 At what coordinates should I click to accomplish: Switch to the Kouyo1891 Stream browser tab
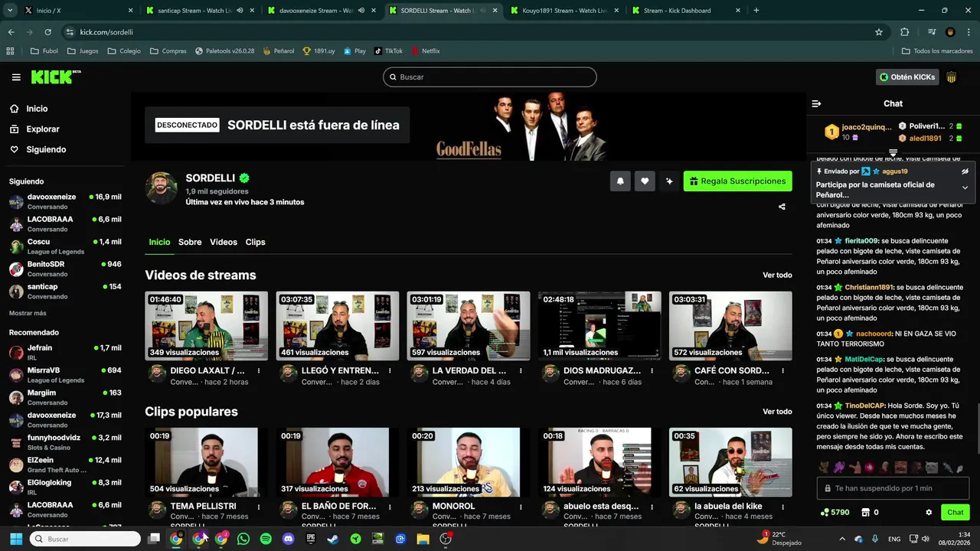tap(563, 11)
